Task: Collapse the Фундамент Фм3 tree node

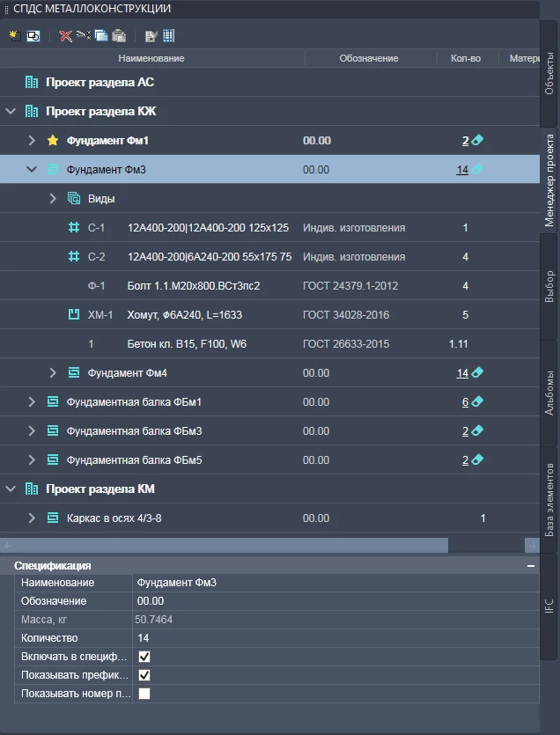Action: click(32, 169)
